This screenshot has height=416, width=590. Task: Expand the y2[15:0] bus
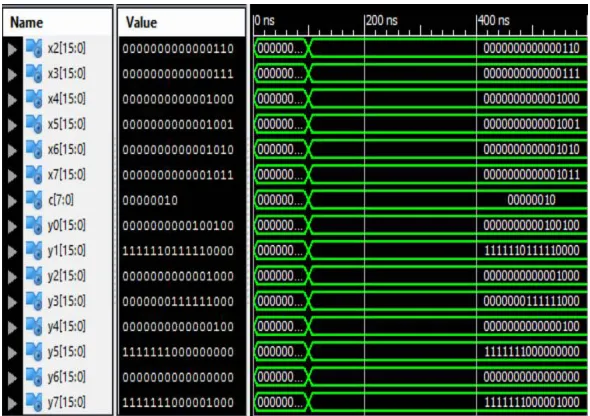click(12, 276)
